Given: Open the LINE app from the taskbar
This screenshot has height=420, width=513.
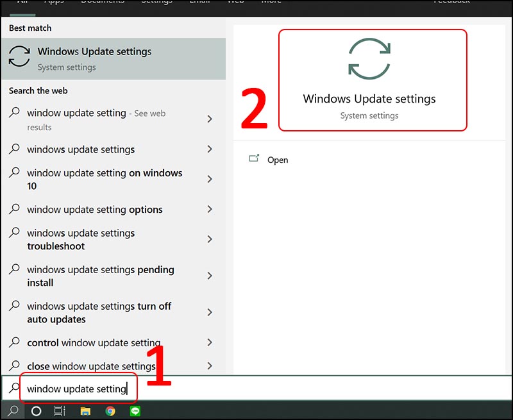Looking at the screenshot, I should click(x=135, y=410).
